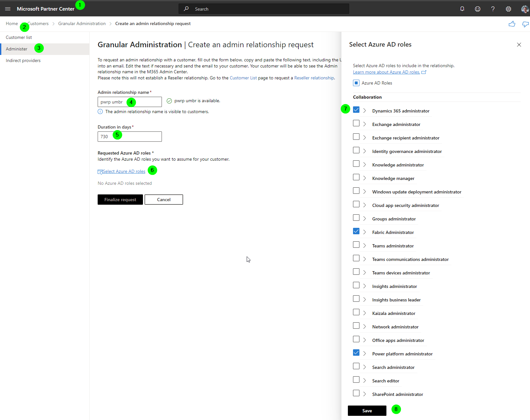Click the Duration in days field

point(130,137)
